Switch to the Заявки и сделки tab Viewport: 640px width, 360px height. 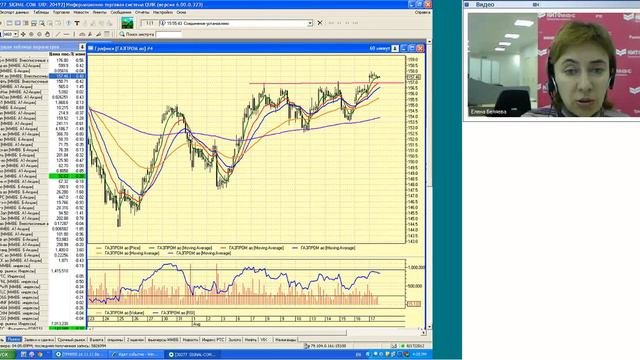click(x=39, y=340)
